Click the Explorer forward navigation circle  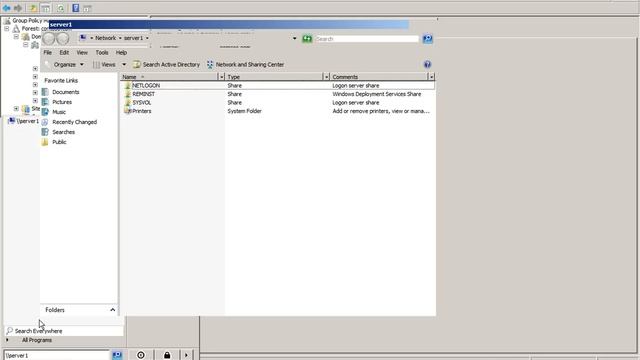pos(62,39)
